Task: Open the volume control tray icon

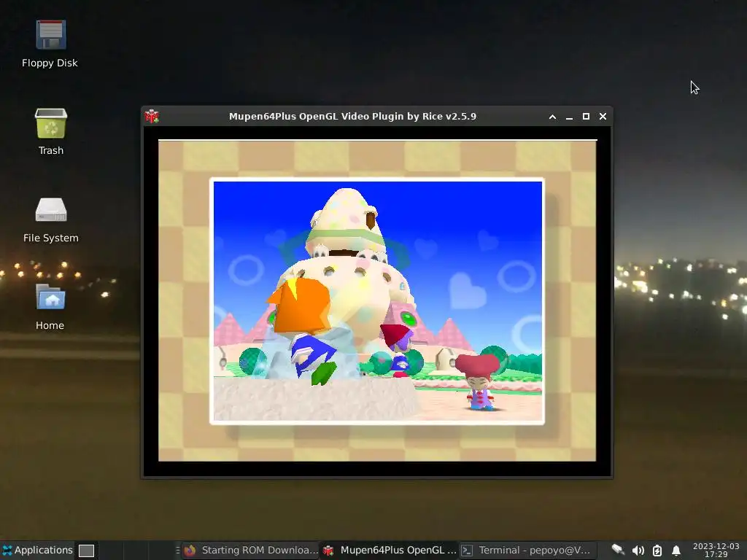Action: point(638,551)
